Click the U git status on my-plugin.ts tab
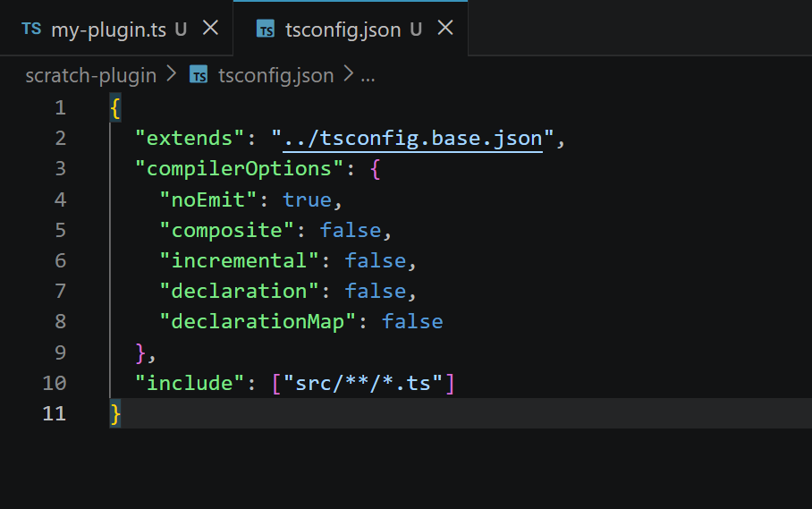Viewport: 812px width, 509px height. coord(181,30)
